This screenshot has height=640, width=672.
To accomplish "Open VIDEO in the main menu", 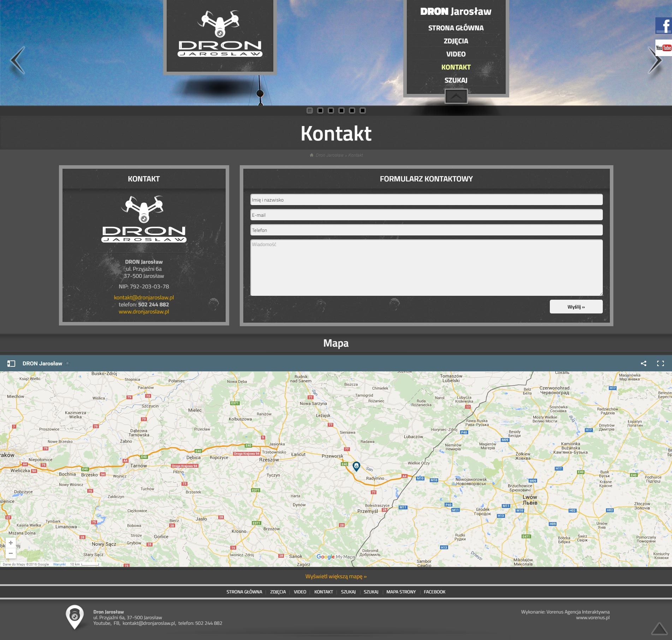I will point(456,54).
